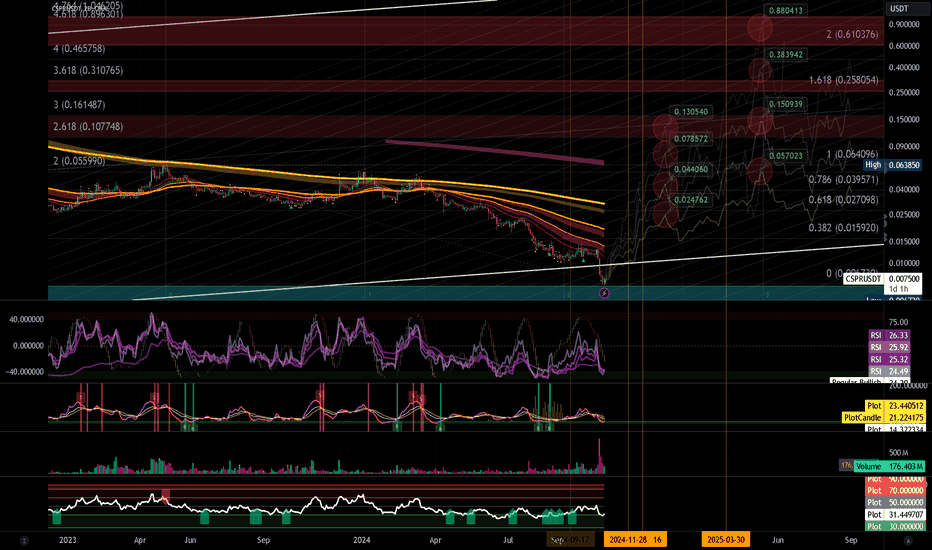Click the purple lightning bolt event icon

pos(604,293)
